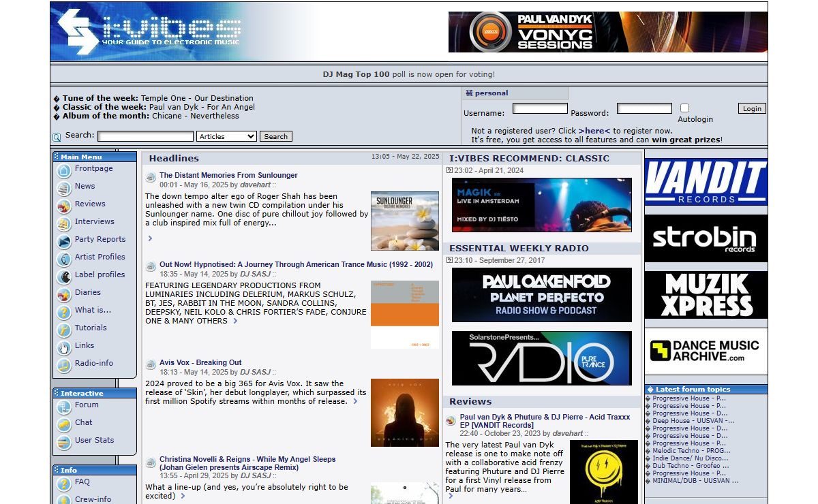Open the Dance Music Archive banner

click(x=706, y=351)
